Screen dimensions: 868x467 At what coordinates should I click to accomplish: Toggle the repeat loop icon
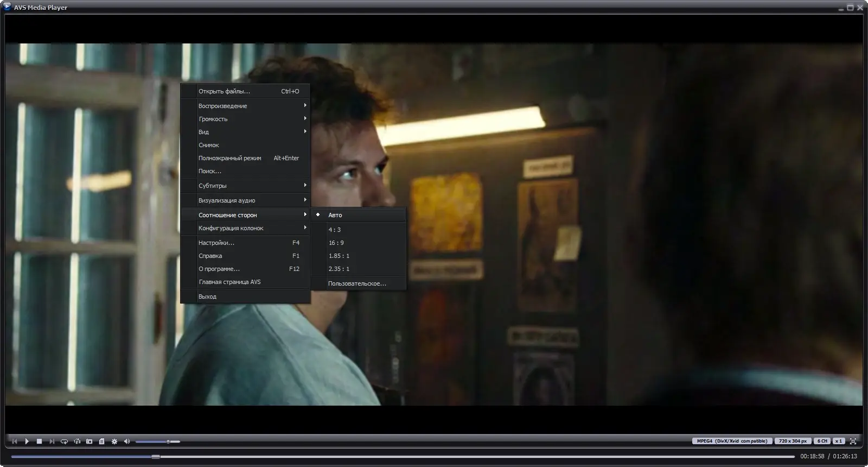coord(64,441)
